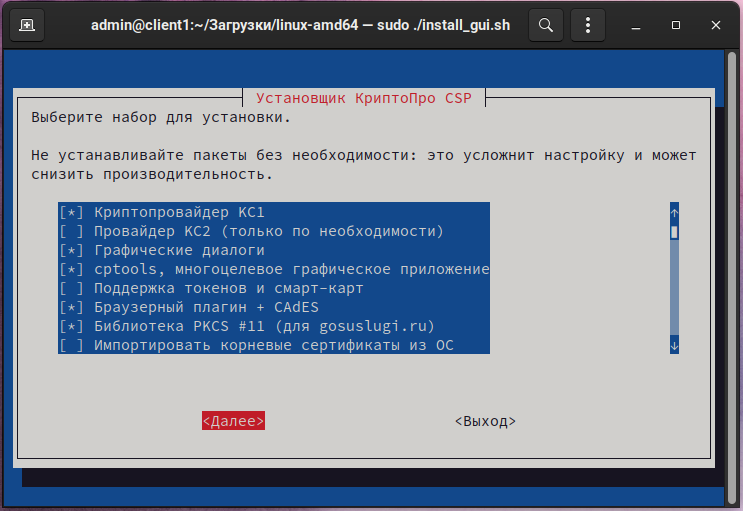Toggle cptools графическое приложение checkbox
743x511 pixels.
click(71, 269)
